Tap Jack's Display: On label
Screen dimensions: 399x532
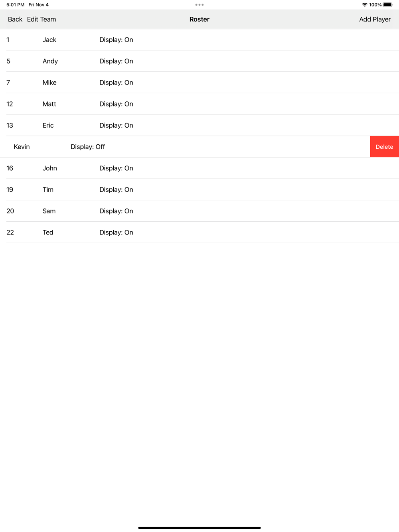[x=116, y=40]
